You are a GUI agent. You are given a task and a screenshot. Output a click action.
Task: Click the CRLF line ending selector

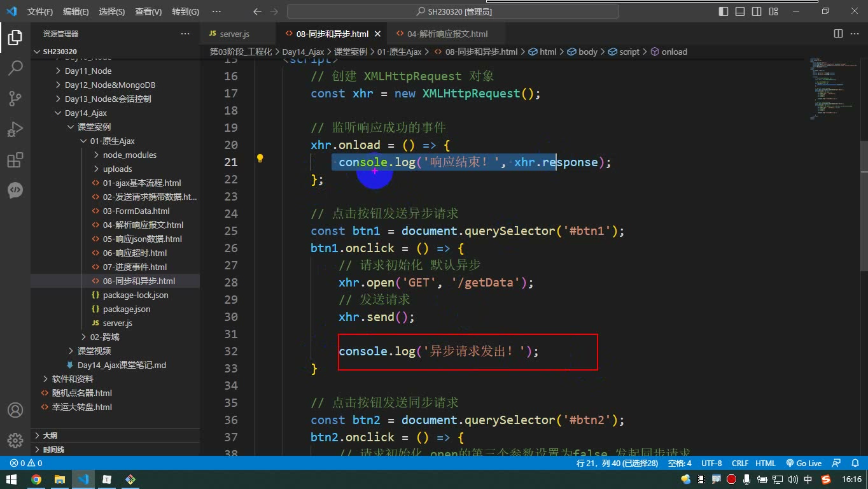(740, 464)
